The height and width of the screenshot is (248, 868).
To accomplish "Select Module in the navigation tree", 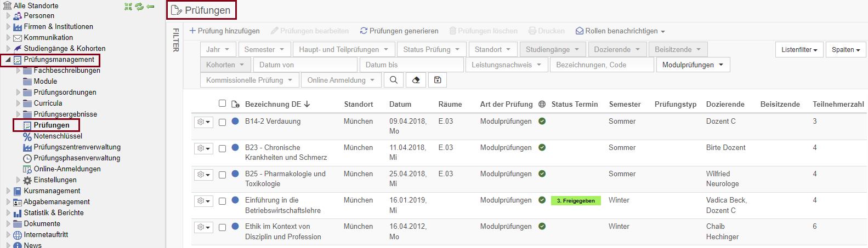I will tap(46, 81).
